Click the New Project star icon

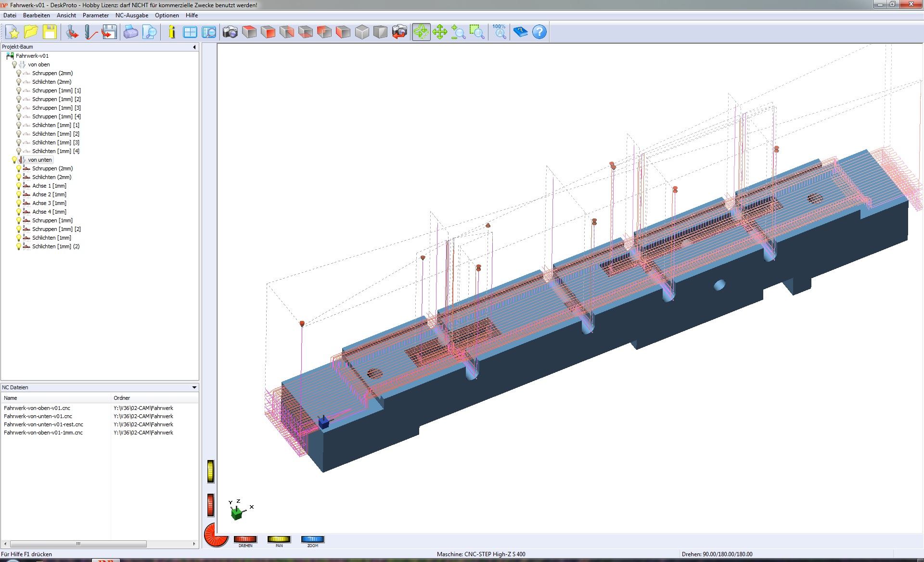(13, 32)
